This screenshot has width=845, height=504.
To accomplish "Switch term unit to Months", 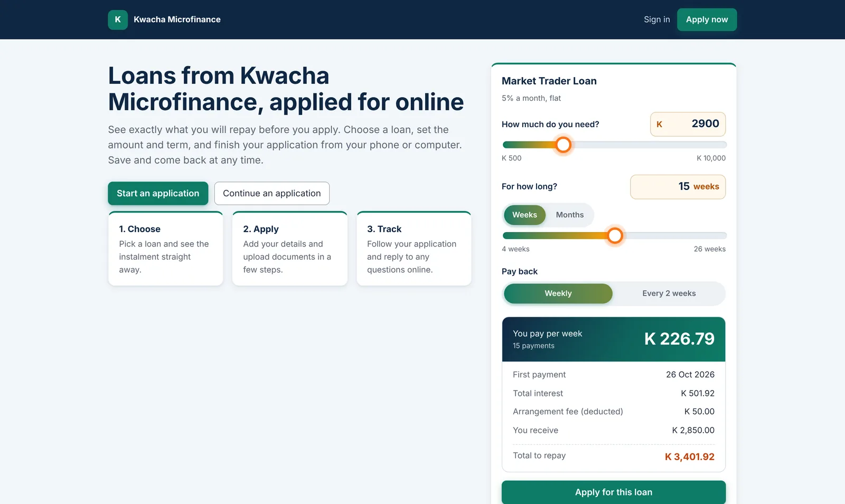I will [x=570, y=215].
